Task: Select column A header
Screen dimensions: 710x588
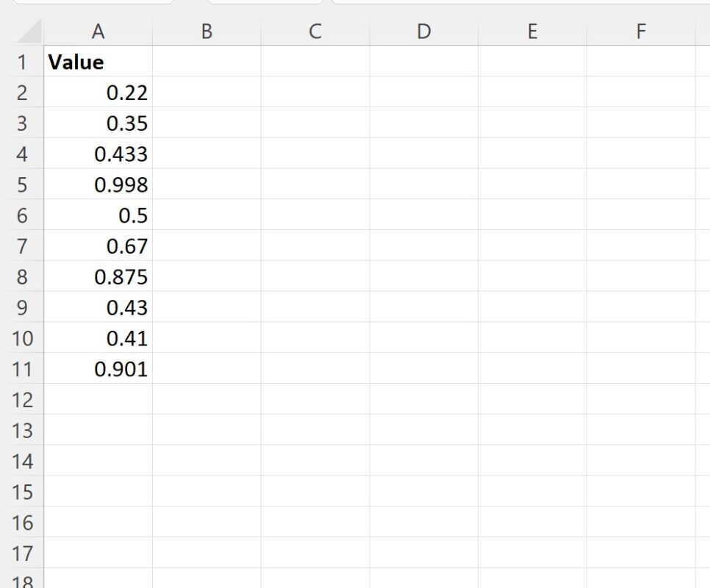Action: coord(98,31)
